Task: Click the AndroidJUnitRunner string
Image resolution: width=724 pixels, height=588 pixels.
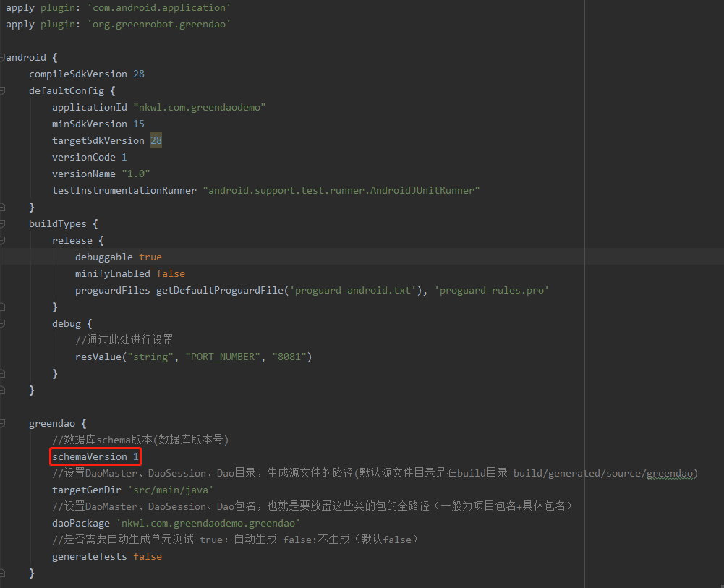Action: pos(341,191)
